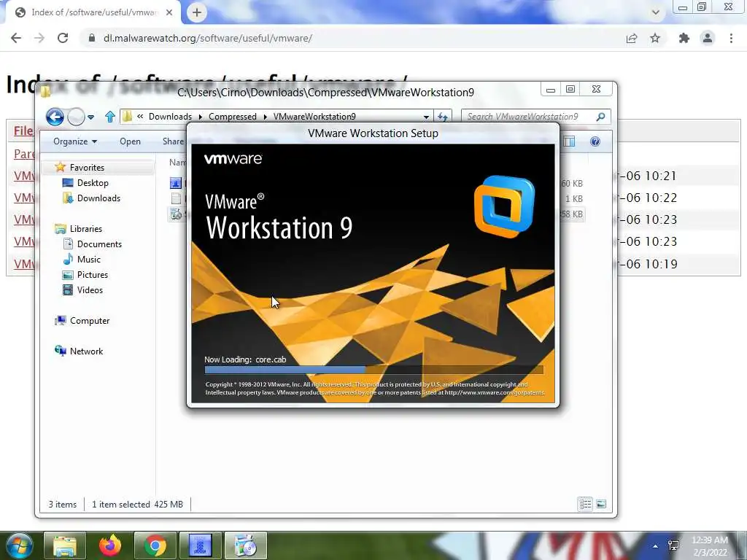Click the Share toolbar item
Screen dimensions: 747x560
click(x=173, y=141)
